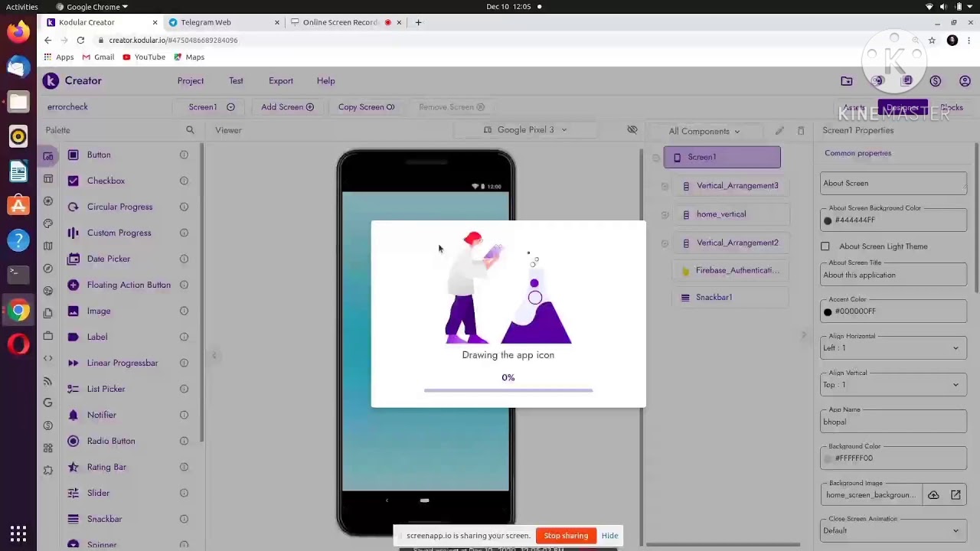Upload a background image file
Screen dimensions: 980x551
click(933, 495)
